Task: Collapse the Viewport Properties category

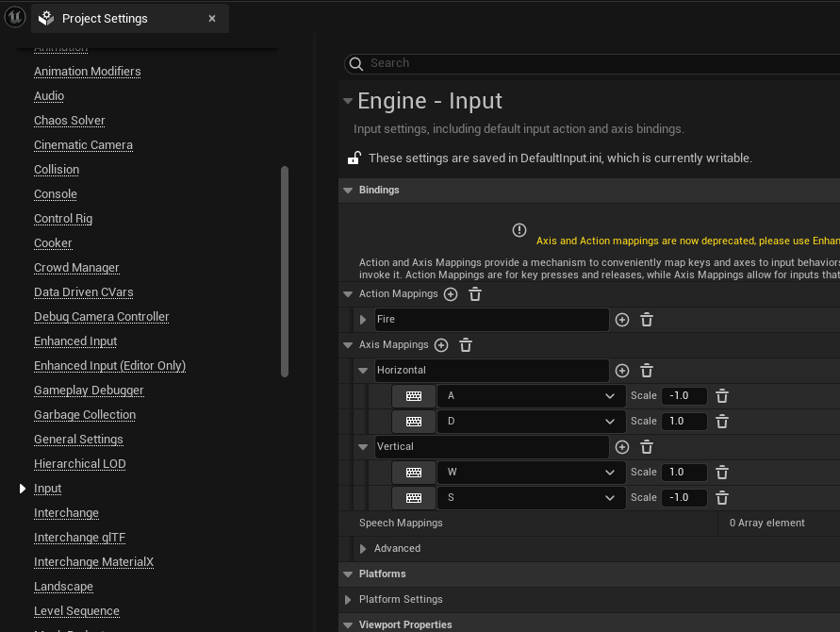Action: click(348, 625)
